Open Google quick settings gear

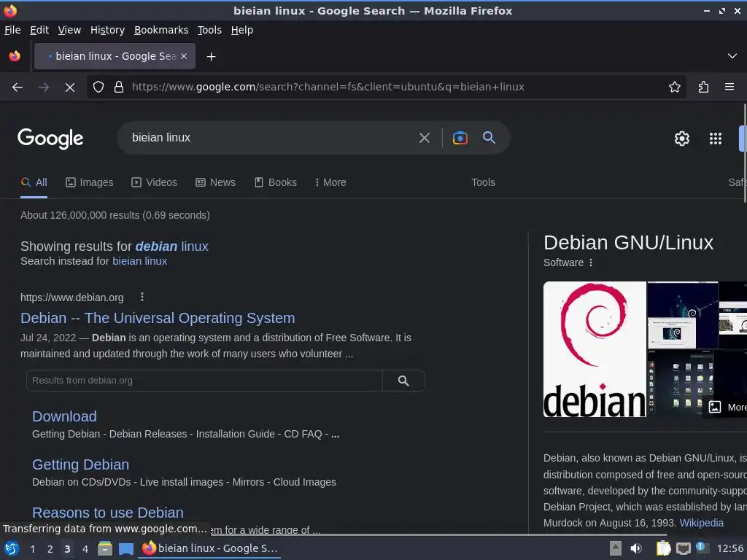682,139
